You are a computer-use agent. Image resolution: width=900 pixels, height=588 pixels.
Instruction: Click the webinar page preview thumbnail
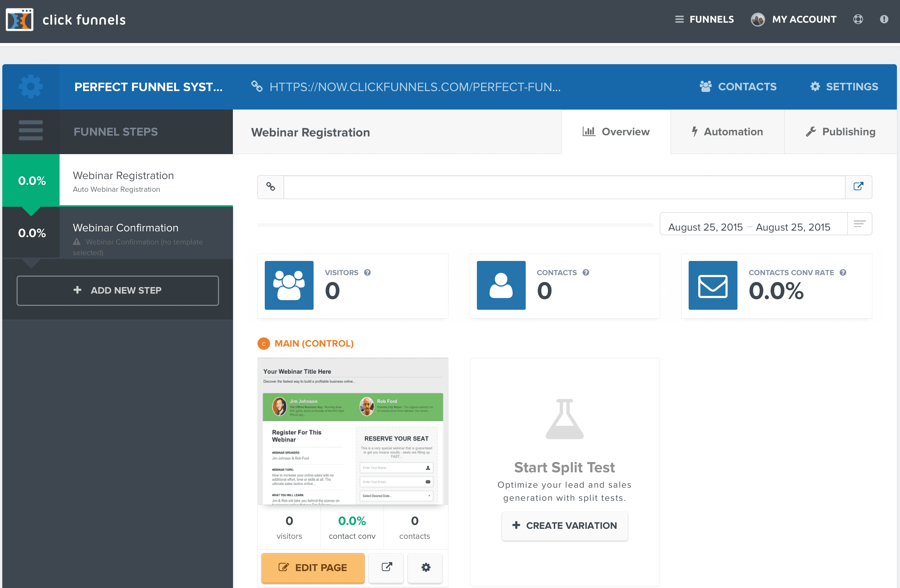point(353,431)
